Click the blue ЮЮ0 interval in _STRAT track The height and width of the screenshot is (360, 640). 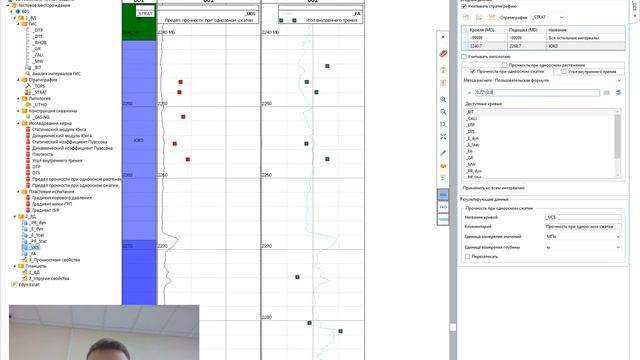[139, 140]
